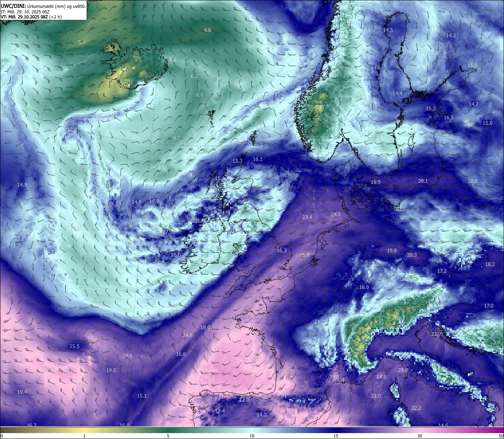This screenshot has width=504, height=439.
Task: Click the 6.0 map value
Action: coord(200,95)
